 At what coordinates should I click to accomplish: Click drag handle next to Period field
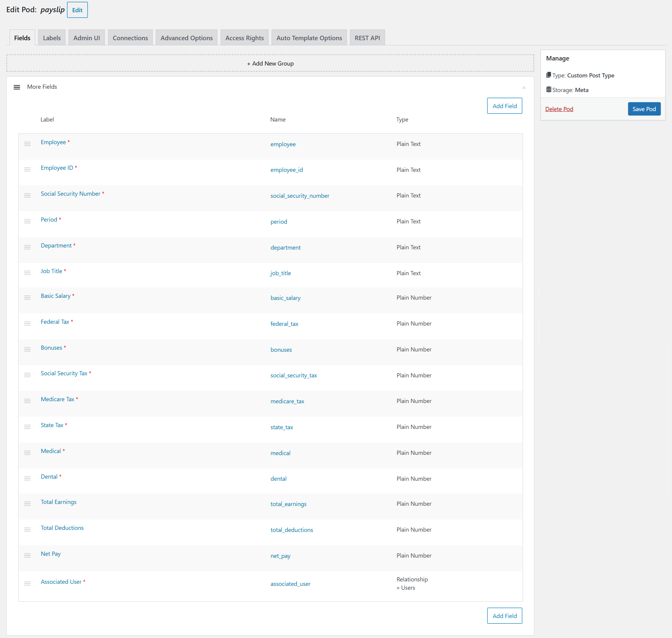[x=27, y=221]
